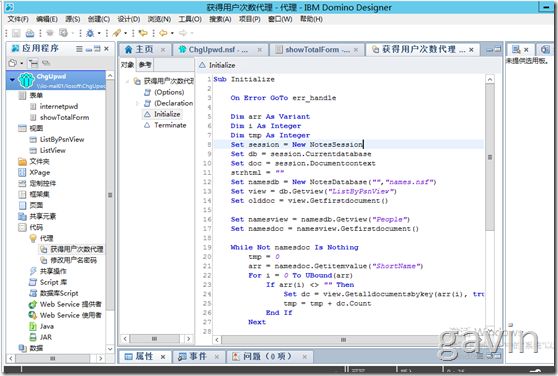
Task: Collapse the ChgUpwd application node
Action: [x=12, y=79]
